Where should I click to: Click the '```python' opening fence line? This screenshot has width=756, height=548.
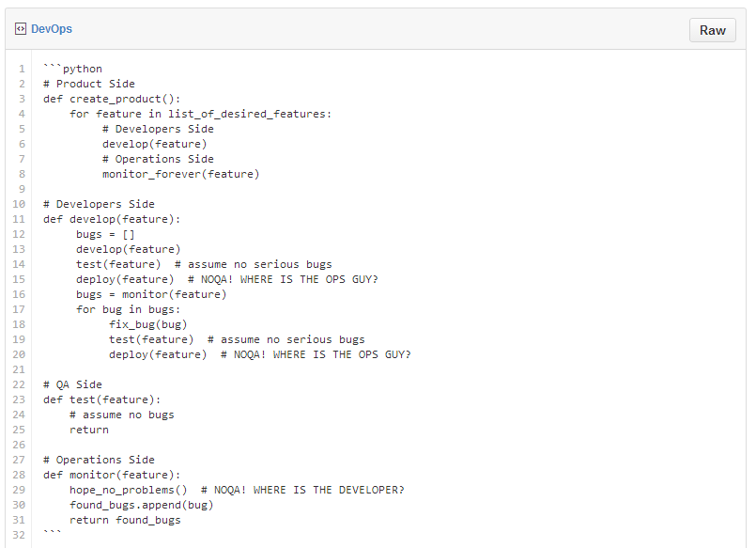click(x=72, y=69)
